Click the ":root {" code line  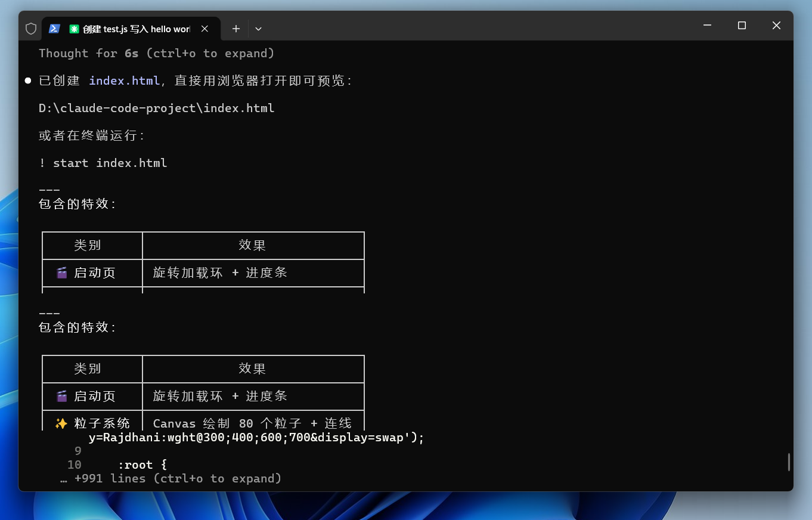click(x=142, y=465)
